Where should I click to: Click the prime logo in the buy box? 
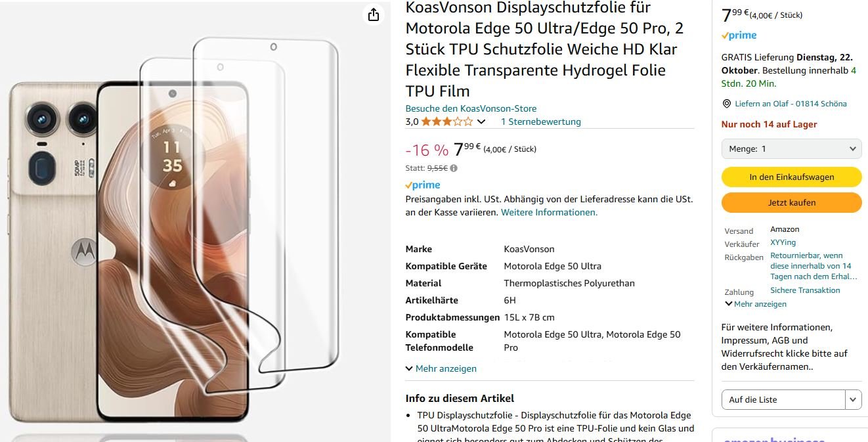coord(739,35)
